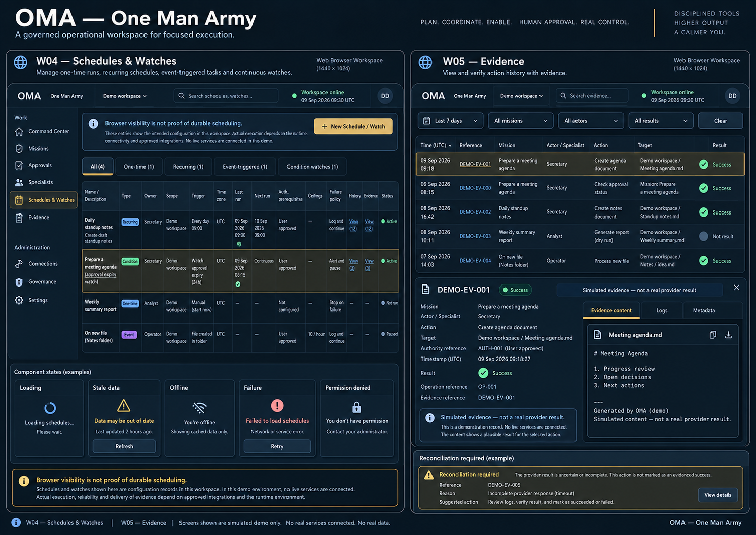Select Condition watches (1) tab

tap(312, 167)
